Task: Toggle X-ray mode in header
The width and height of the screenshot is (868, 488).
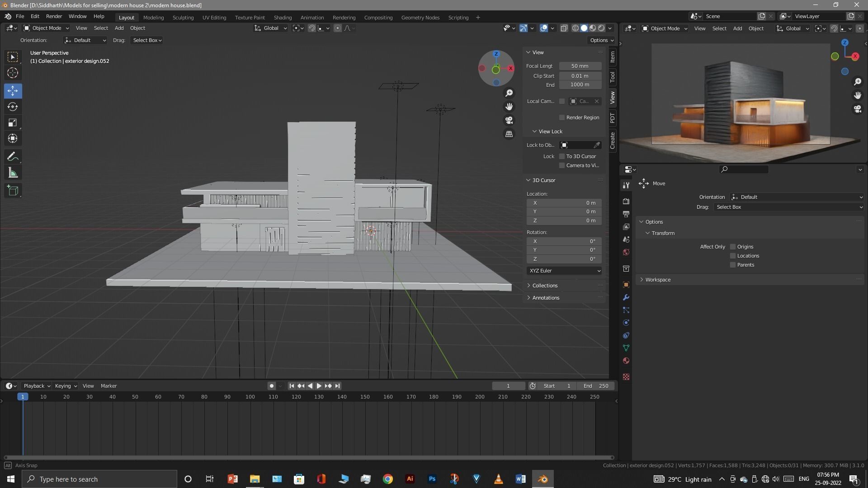Action: point(564,28)
